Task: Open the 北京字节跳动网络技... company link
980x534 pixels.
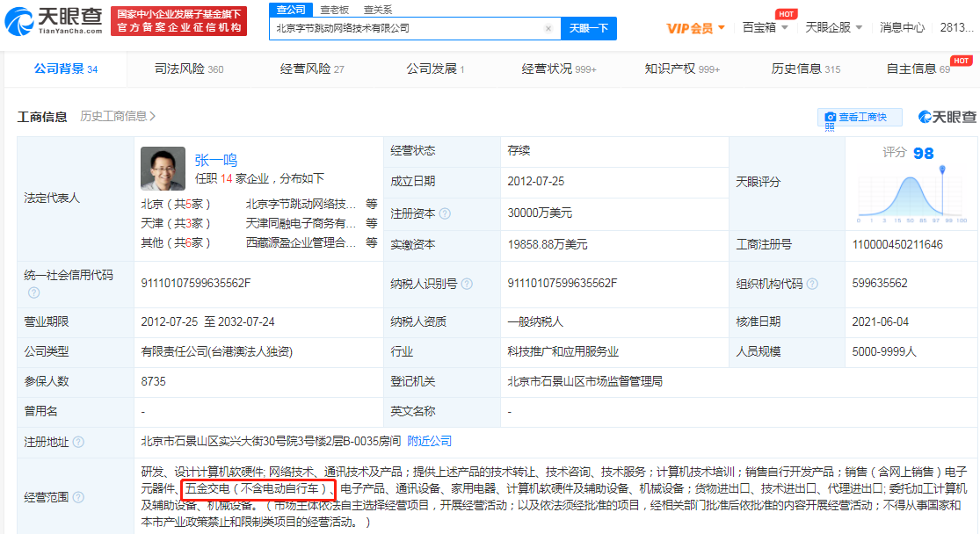Action: coord(301,205)
